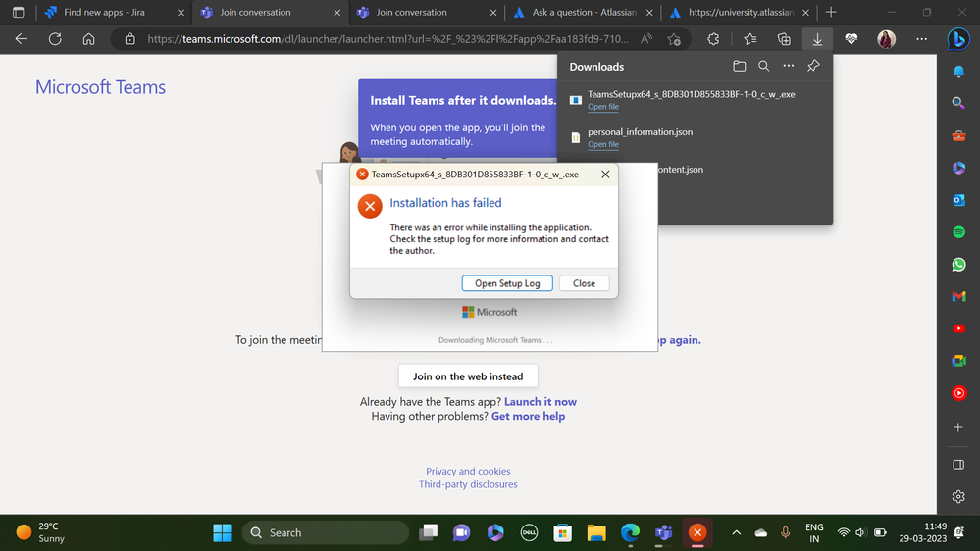980x551 pixels.
Task: Open Collections in toolbar
Action: 784,39
